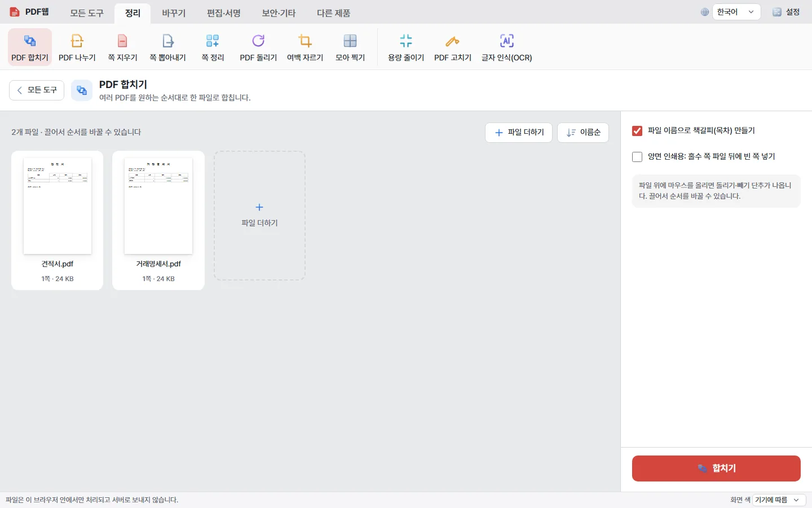Viewport: 812px width, 508px height.
Task: Select the 정리 tab
Action: pyautogui.click(x=133, y=13)
